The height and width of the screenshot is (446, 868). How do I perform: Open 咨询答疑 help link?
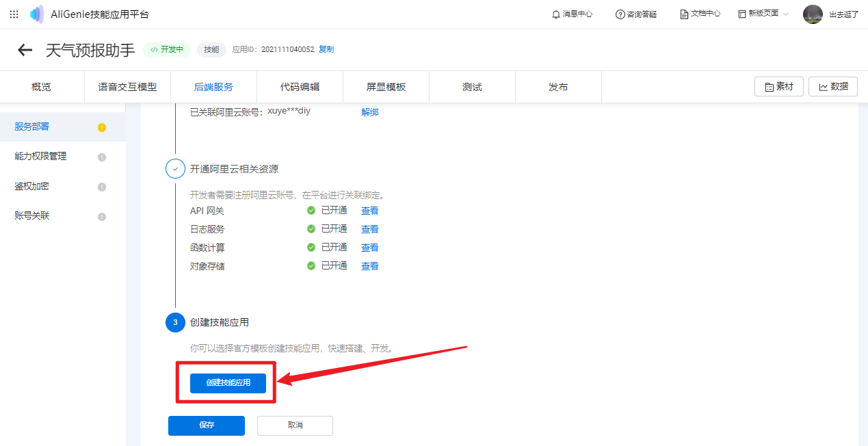(x=636, y=14)
